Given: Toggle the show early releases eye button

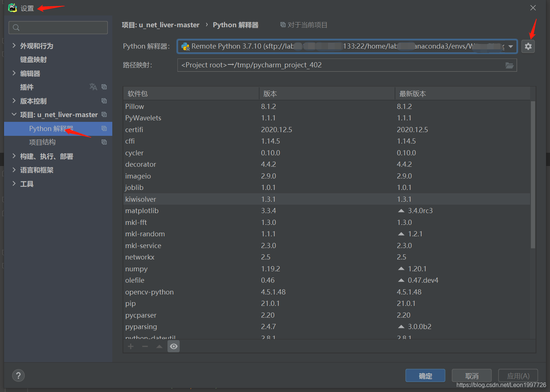Looking at the screenshot, I should (x=173, y=346).
